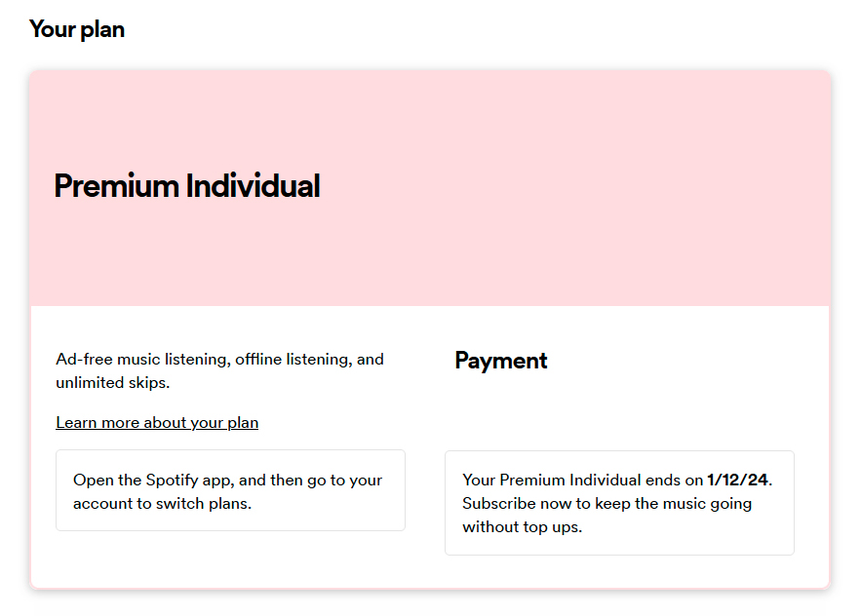Click the pink Premium Individual banner
861x616 pixels.
(x=430, y=188)
